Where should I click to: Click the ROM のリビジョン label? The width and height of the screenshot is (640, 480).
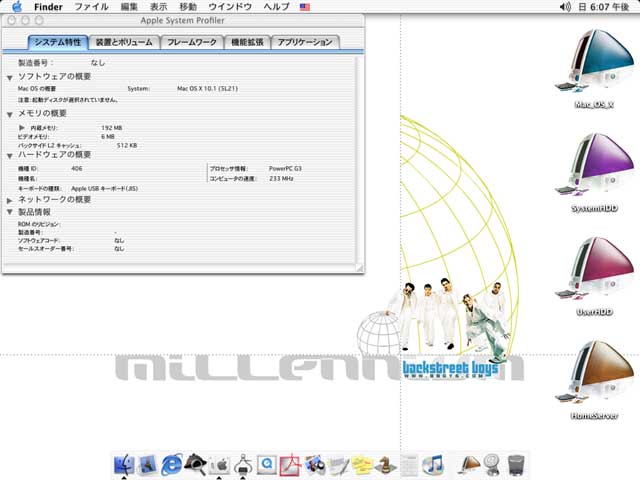tap(39, 224)
